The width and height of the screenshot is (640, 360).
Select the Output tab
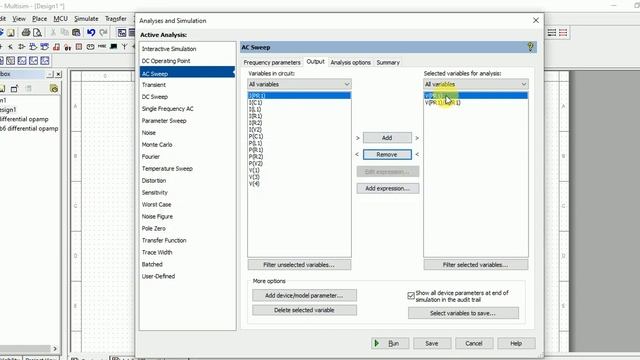[315, 62]
